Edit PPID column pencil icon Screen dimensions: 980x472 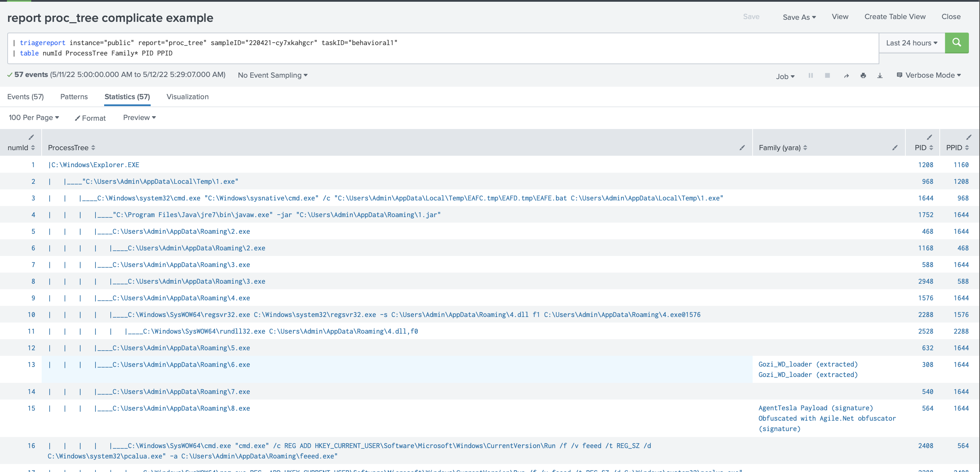969,137
